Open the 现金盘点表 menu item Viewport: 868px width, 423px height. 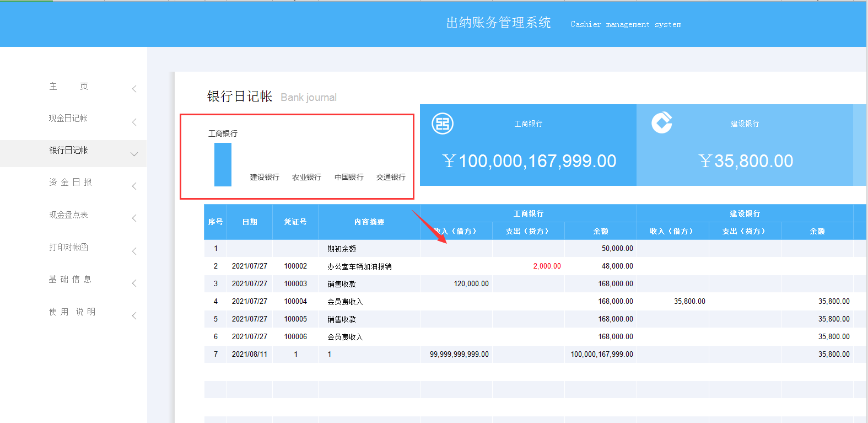(x=69, y=215)
